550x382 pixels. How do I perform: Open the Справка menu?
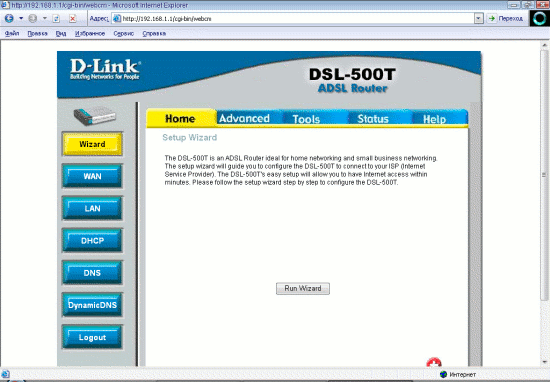(x=154, y=33)
